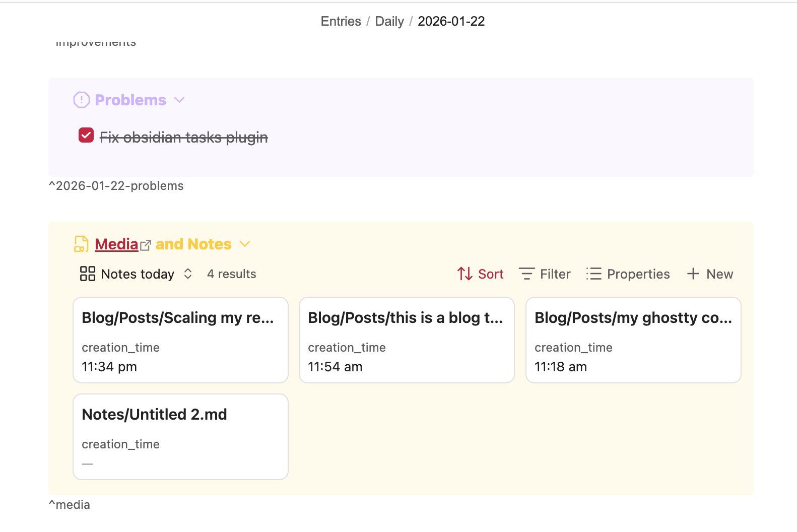The height and width of the screenshot is (532, 797).
Task: Open the Blog/Posts/Scaling my re... card
Action: click(180, 340)
